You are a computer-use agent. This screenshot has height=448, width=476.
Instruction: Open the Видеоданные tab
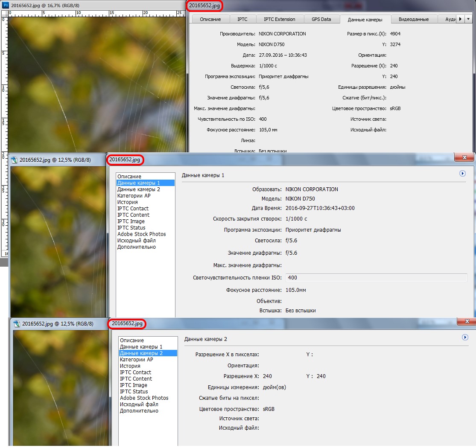click(x=414, y=19)
